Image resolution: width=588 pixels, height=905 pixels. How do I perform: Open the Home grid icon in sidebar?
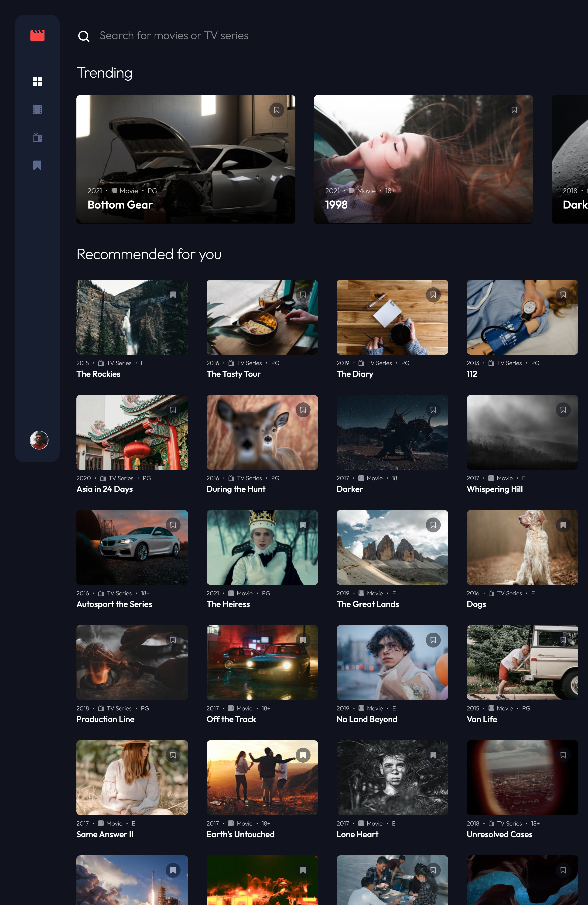click(x=37, y=81)
